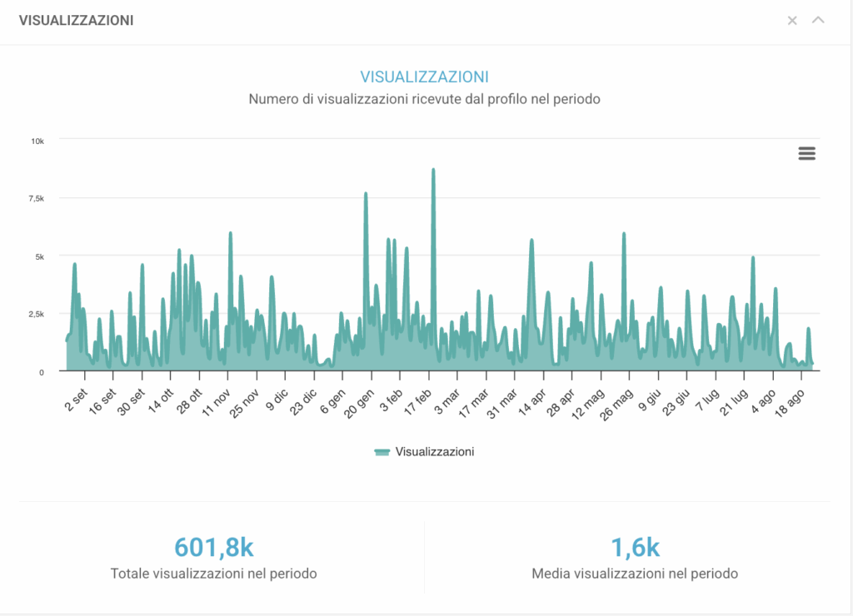Click the 16 set x-axis date label
Viewport: 853px width, 616px height.
102,402
